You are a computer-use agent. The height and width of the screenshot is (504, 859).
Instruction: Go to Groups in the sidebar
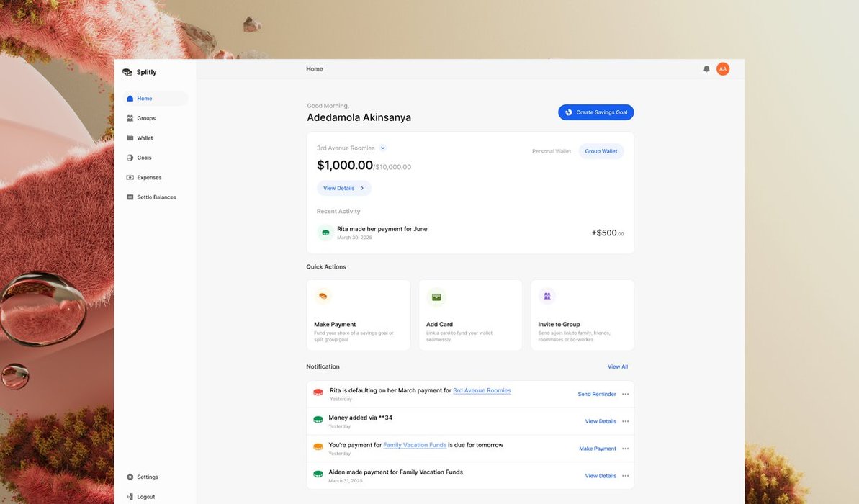tap(146, 118)
